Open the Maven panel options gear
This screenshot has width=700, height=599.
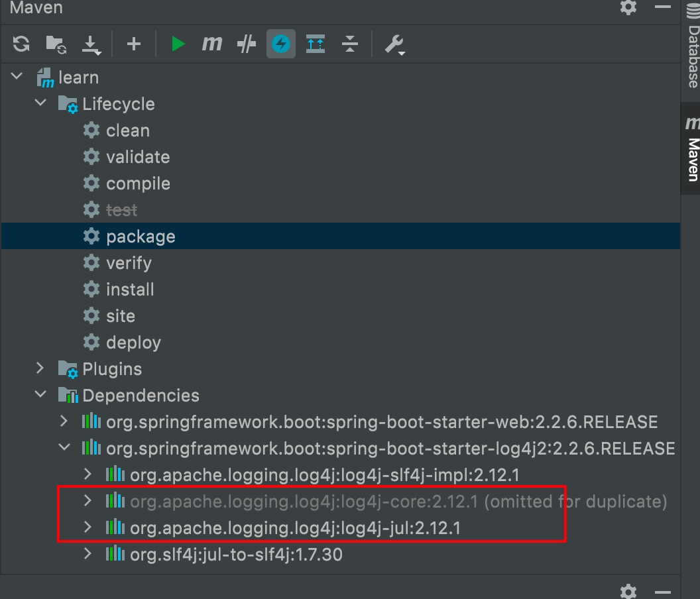click(628, 9)
